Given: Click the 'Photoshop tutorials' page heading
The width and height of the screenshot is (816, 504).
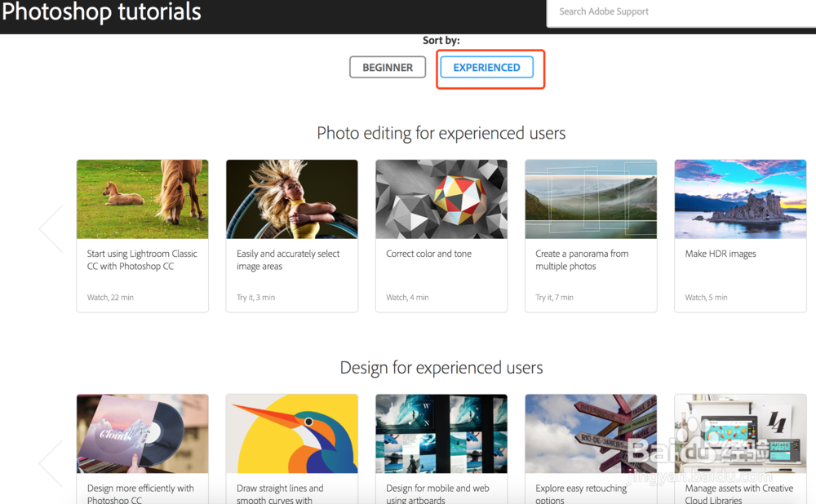Looking at the screenshot, I should [x=101, y=11].
